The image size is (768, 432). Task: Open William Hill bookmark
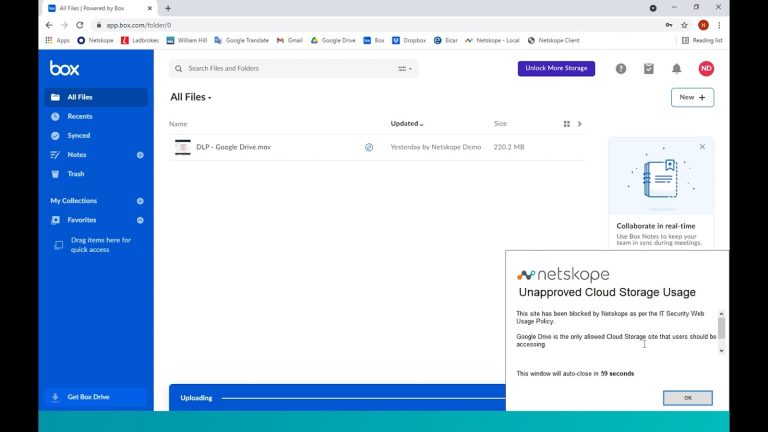187,40
